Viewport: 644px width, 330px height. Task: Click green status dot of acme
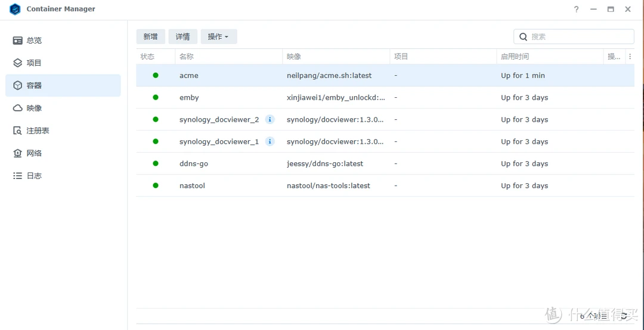pos(155,75)
